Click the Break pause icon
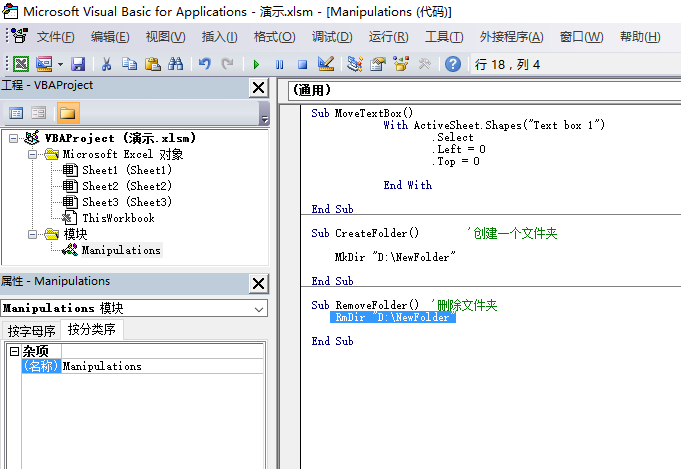The image size is (681, 469). pos(279,65)
